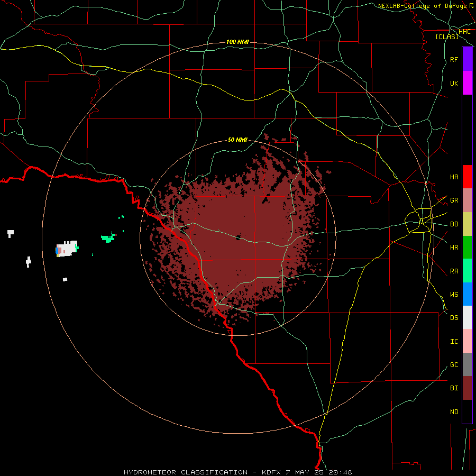Click the NEXLAB-College of DuPage credit text
Screen dimensions: 476x476
422,6
